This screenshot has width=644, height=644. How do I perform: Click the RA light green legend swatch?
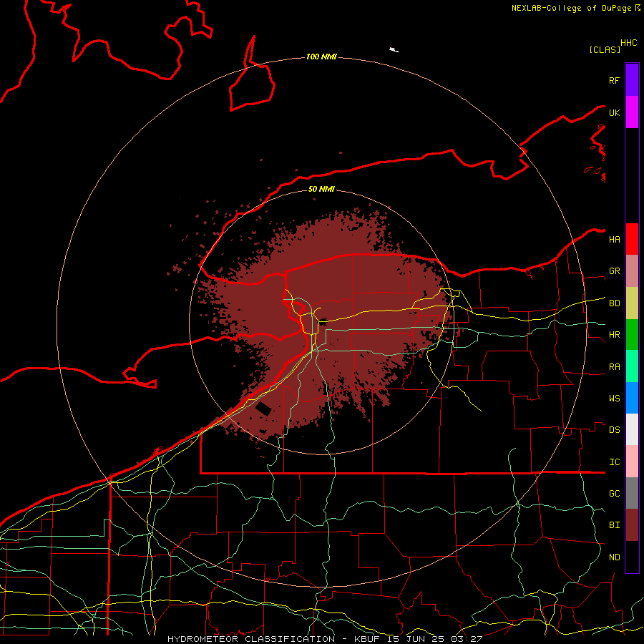(x=632, y=366)
